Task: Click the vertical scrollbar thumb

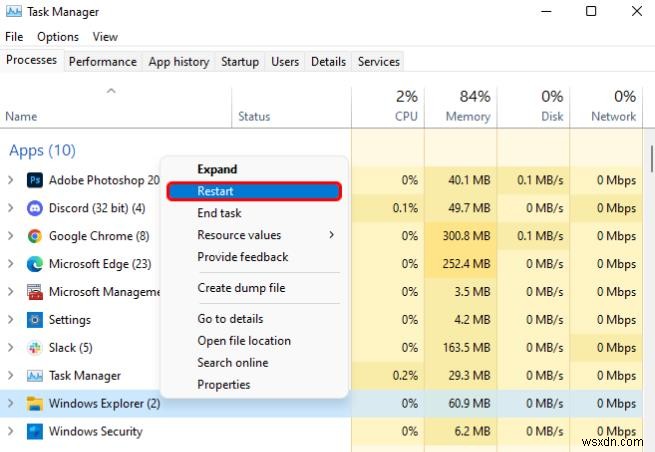Action: 651,158
